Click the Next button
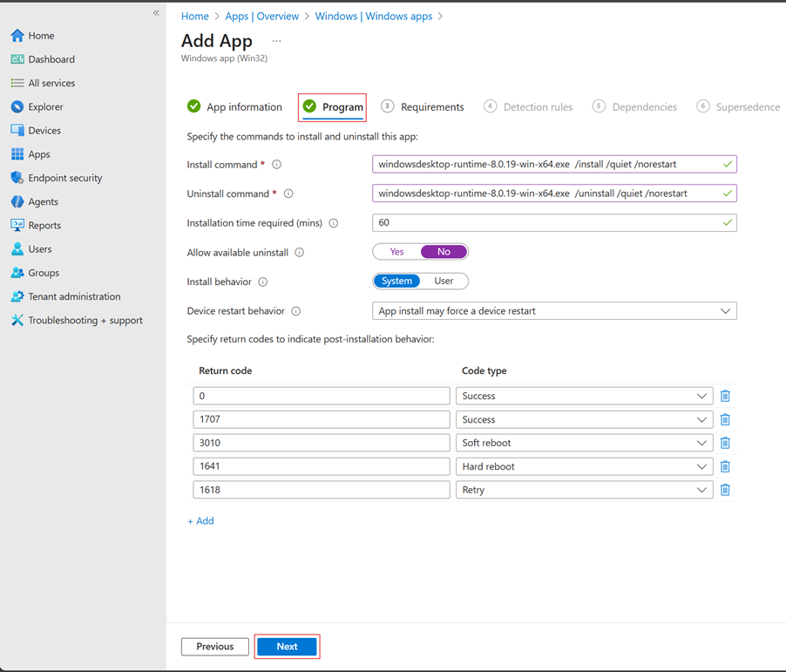Viewport: 786px width, 672px height. point(287,646)
